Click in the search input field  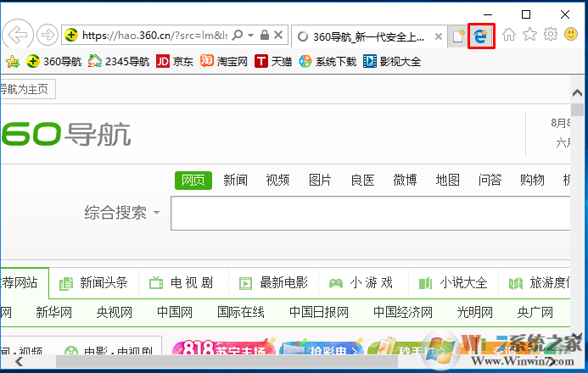point(371,214)
